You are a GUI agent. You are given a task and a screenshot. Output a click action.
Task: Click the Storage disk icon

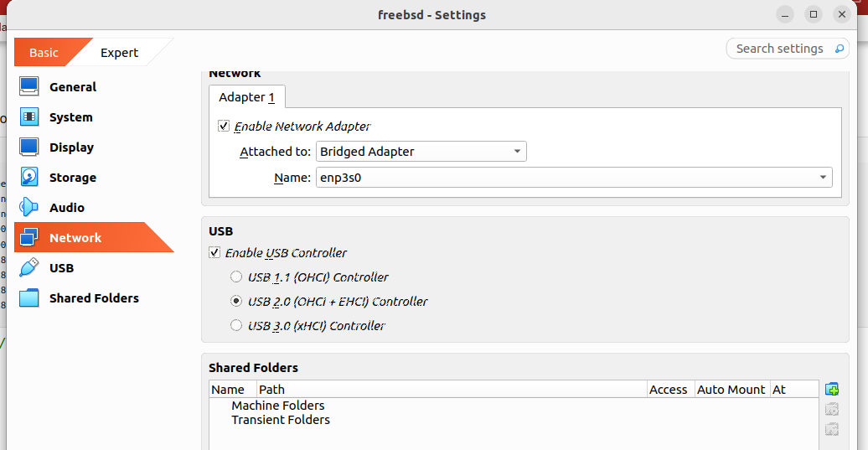[29, 178]
